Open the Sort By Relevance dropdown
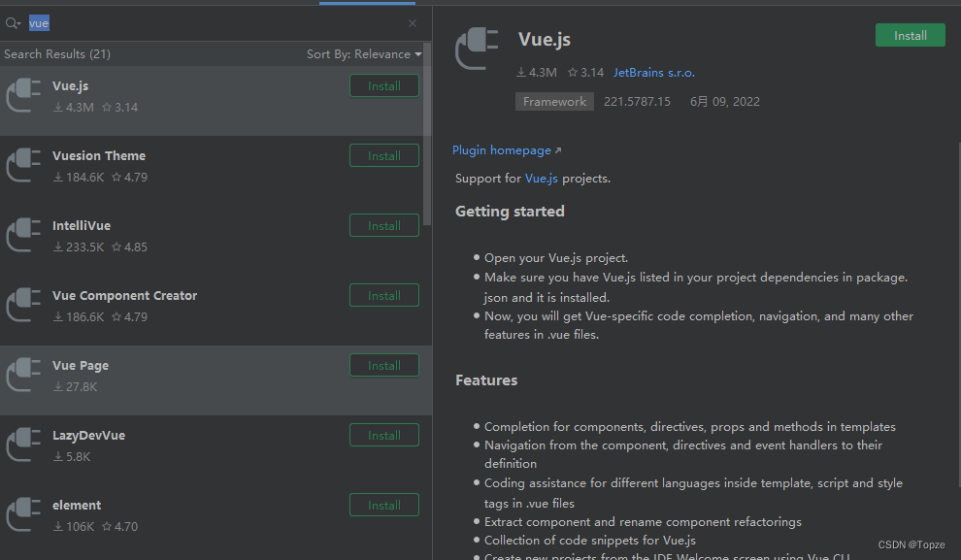Image resolution: width=961 pixels, height=560 pixels. [x=364, y=54]
